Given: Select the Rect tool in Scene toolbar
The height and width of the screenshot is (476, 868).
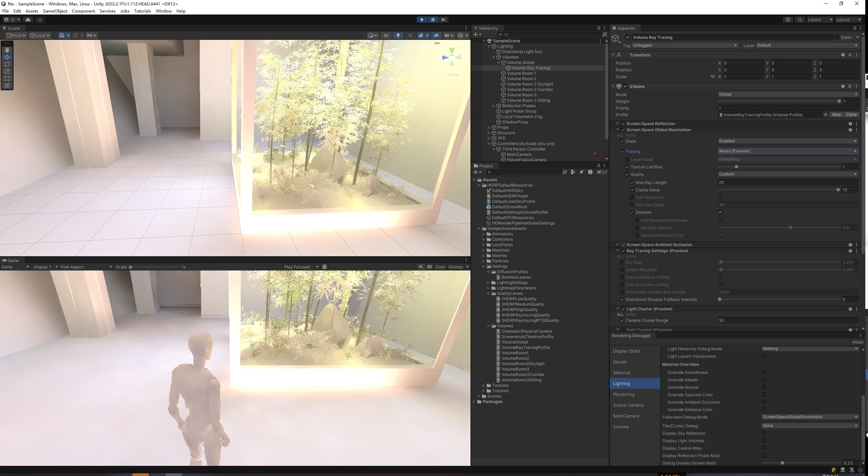Looking at the screenshot, I should tap(7, 78).
